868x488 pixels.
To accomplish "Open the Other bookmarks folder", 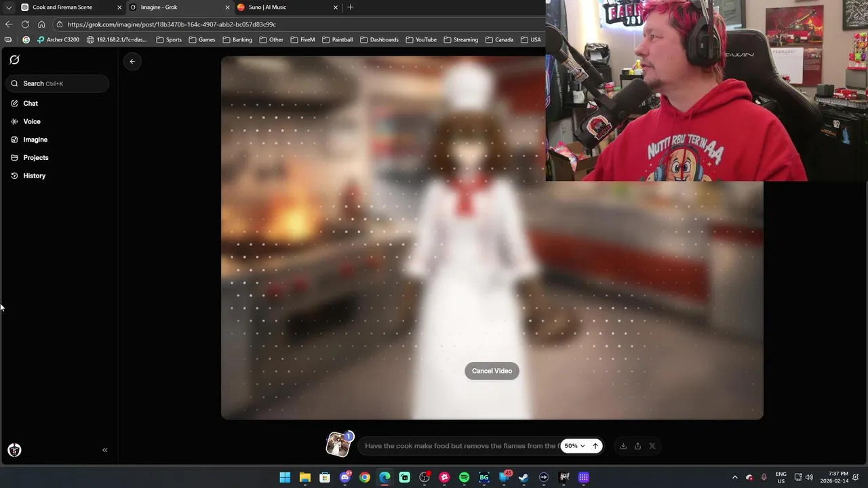I will point(271,40).
